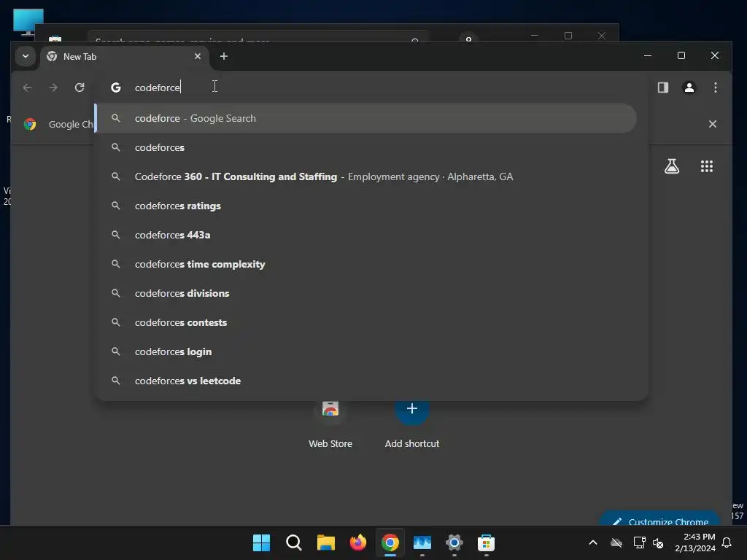Pick 'codeforces vs leetcode' suggestion

(x=365, y=381)
